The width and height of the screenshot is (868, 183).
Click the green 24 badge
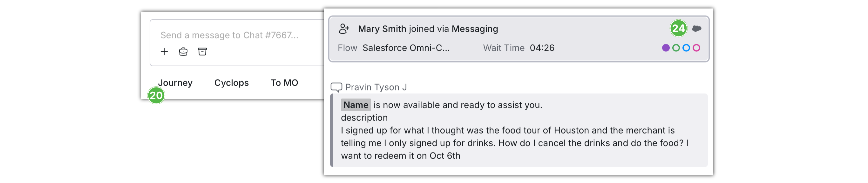click(678, 28)
